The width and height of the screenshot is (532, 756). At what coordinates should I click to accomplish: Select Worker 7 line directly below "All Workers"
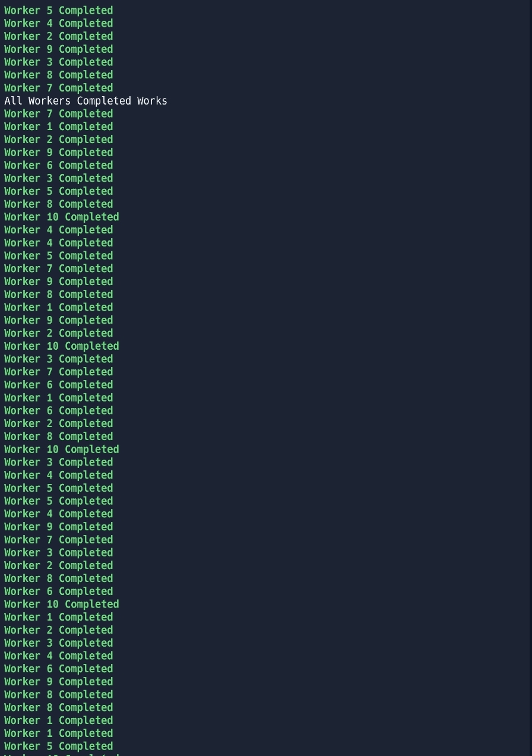[58, 114]
